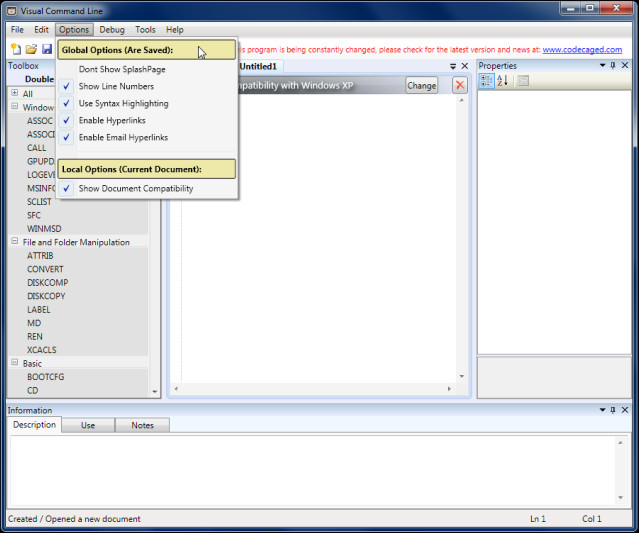Select BOOTCFG in the toolbox

[46, 377]
